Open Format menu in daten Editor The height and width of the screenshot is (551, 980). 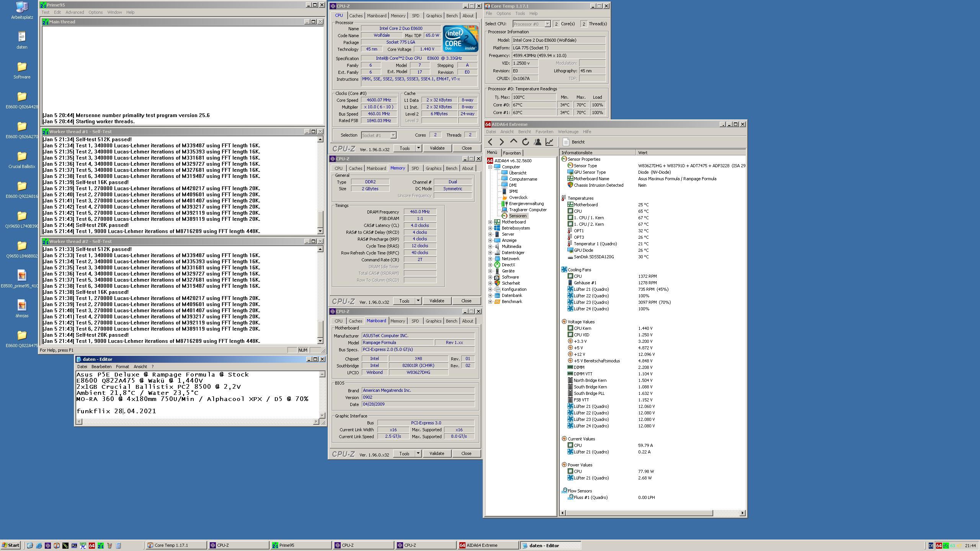[x=122, y=367]
